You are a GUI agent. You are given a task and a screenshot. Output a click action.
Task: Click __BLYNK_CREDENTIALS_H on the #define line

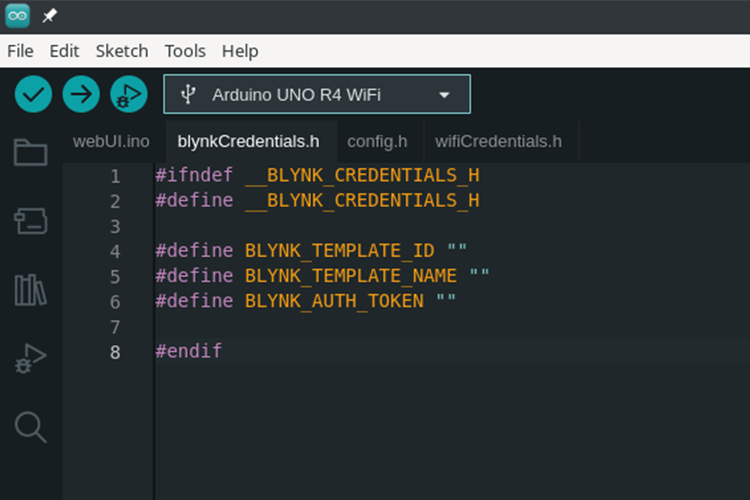point(362,200)
